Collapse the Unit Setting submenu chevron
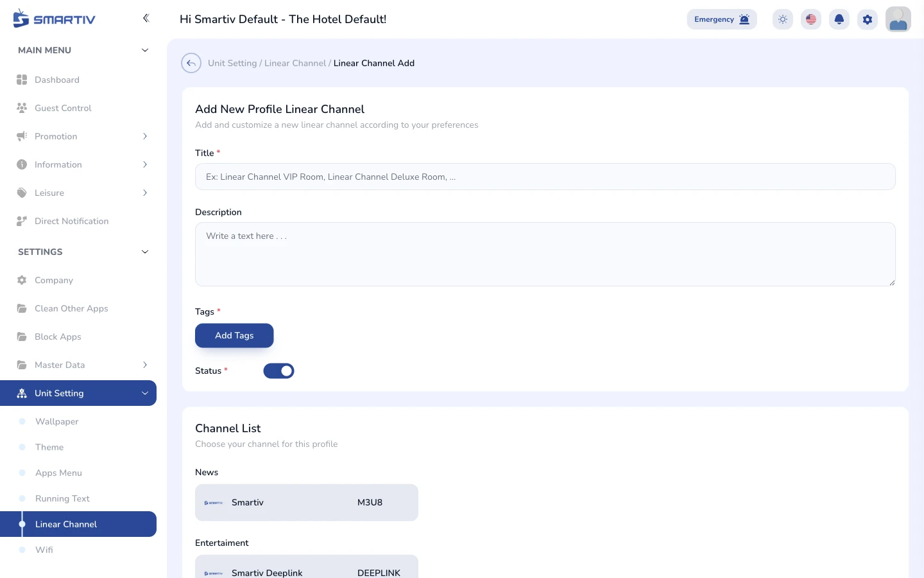Image resolution: width=924 pixels, height=578 pixels. point(145,393)
